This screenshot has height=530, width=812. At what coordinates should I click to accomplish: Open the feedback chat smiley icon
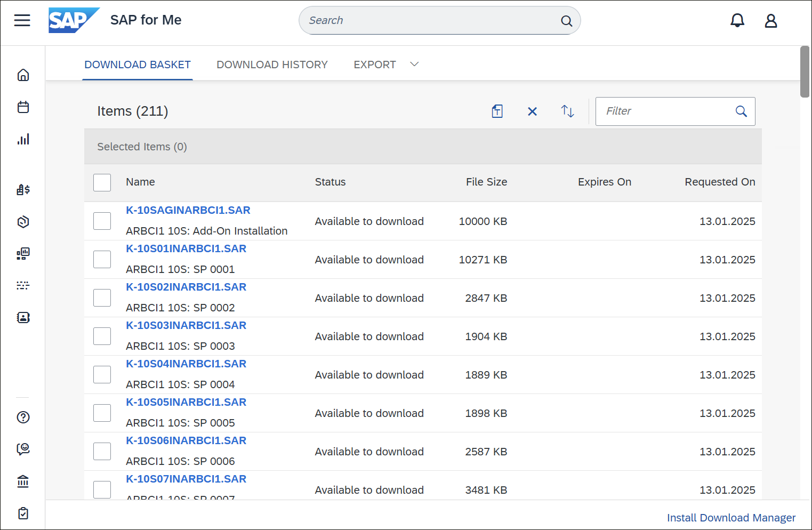pyautogui.click(x=23, y=449)
